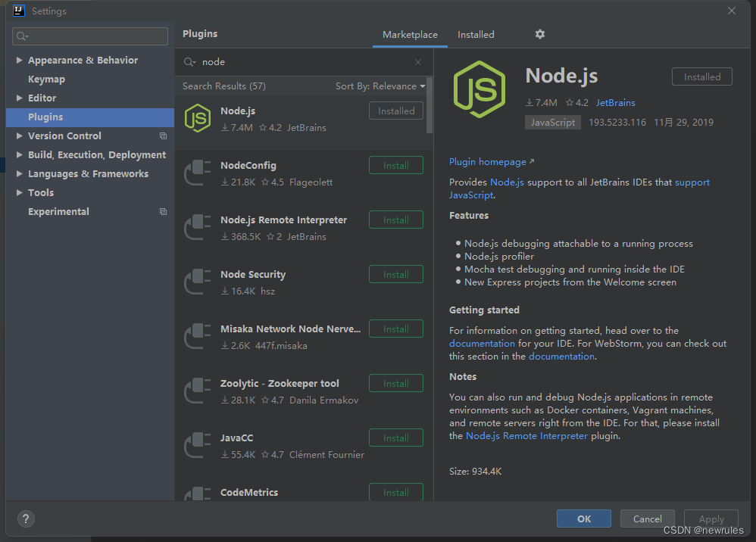Select the Zoolytic - Zookeeper tool title
This screenshot has height=542, width=756.
(280, 384)
